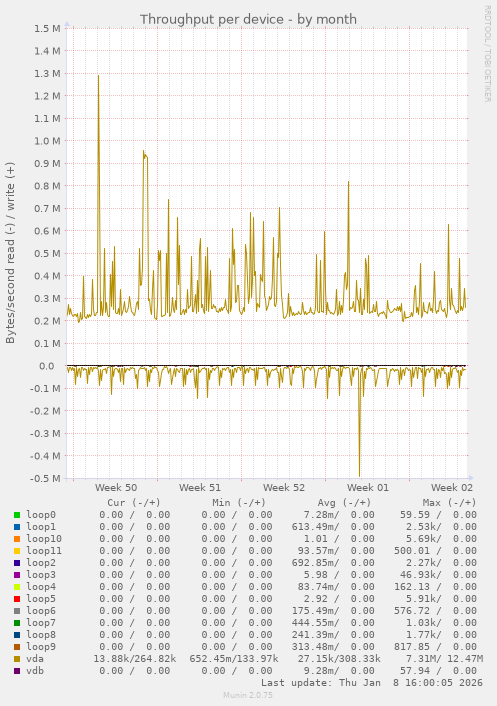The width and height of the screenshot is (497, 706).
Task: Click the 'loop10' legend label
Action: (44, 539)
